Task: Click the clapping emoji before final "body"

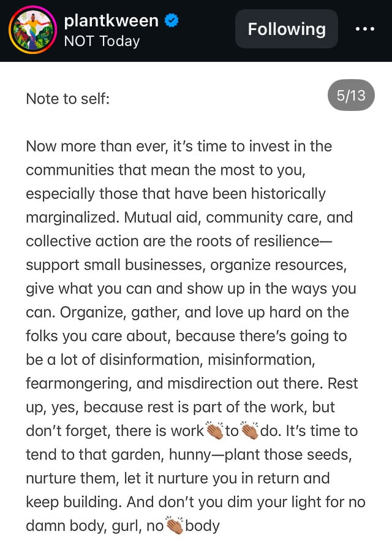Action: coord(174,526)
